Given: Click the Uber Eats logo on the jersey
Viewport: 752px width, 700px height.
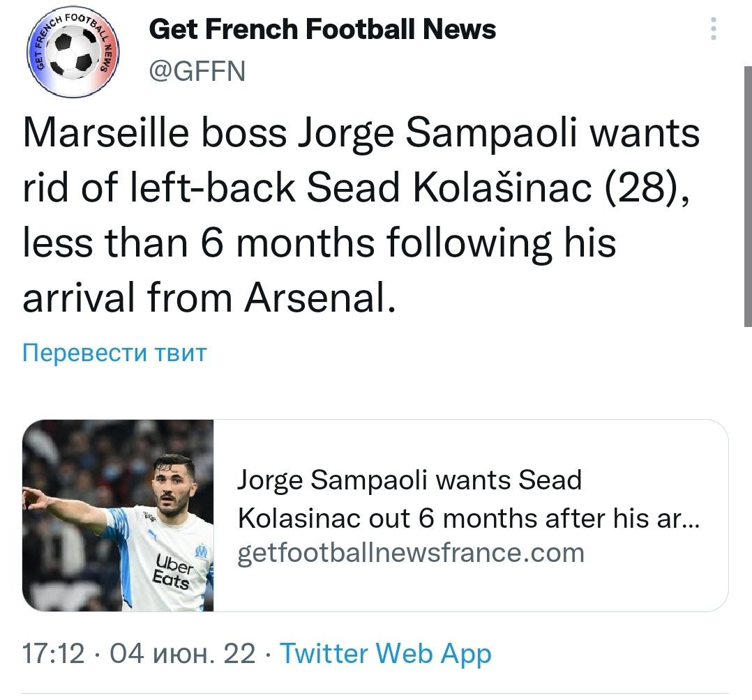Looking at the screenshot, I should 173,570.
